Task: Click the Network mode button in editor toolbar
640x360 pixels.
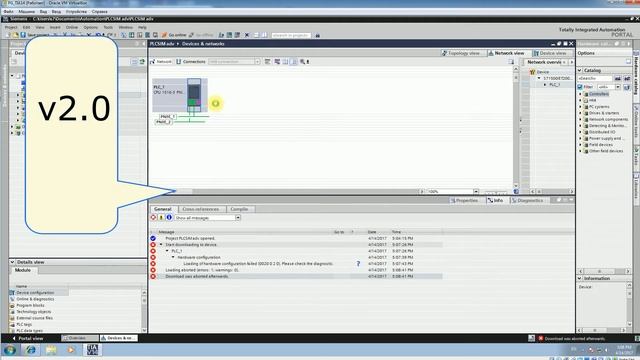Action: tap(161, 62)
